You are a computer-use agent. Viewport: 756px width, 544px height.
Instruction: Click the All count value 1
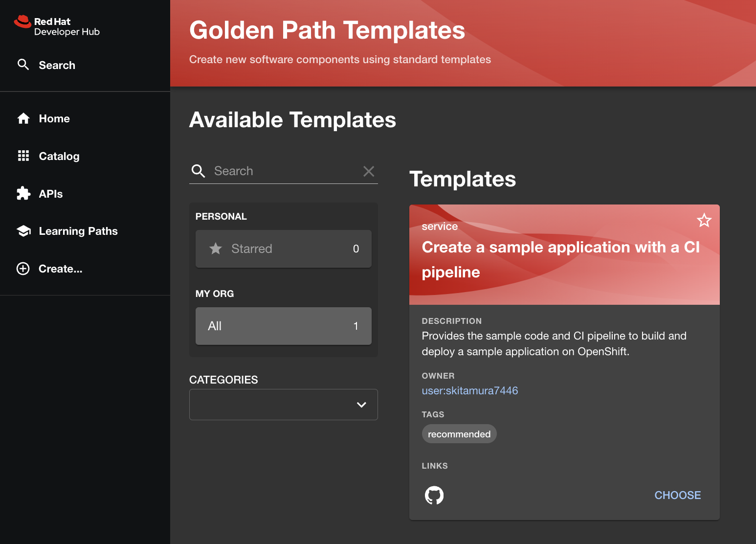pyautogui.click(x=356, y=326)
